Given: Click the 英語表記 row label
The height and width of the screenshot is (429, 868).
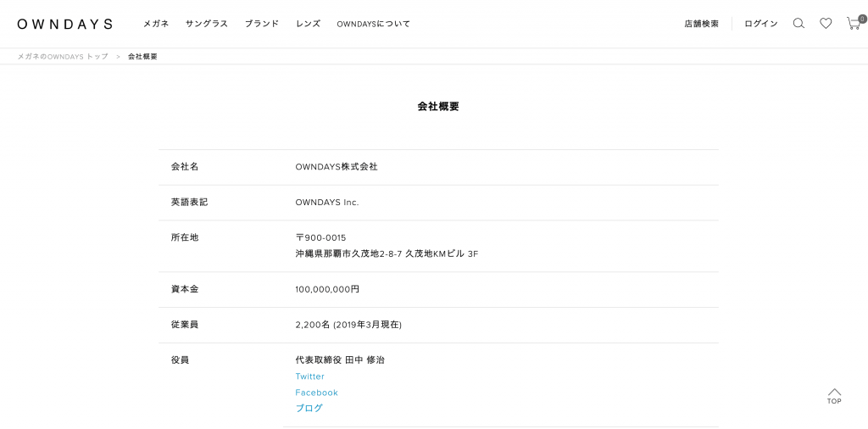Looking at the screenshot, I should (x=189, y=202).
